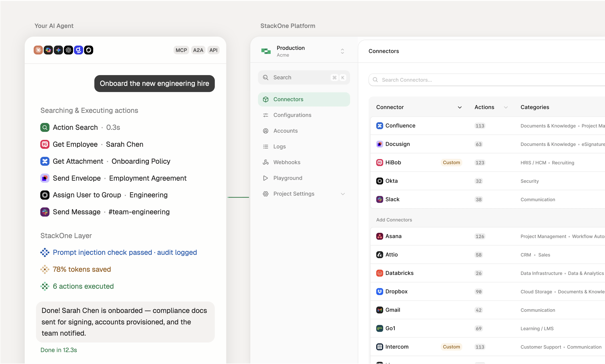The height and width of the screenshot is (364, 605).
Task: Click the Claude starburst agent icon
Action: tap(38, 50)
